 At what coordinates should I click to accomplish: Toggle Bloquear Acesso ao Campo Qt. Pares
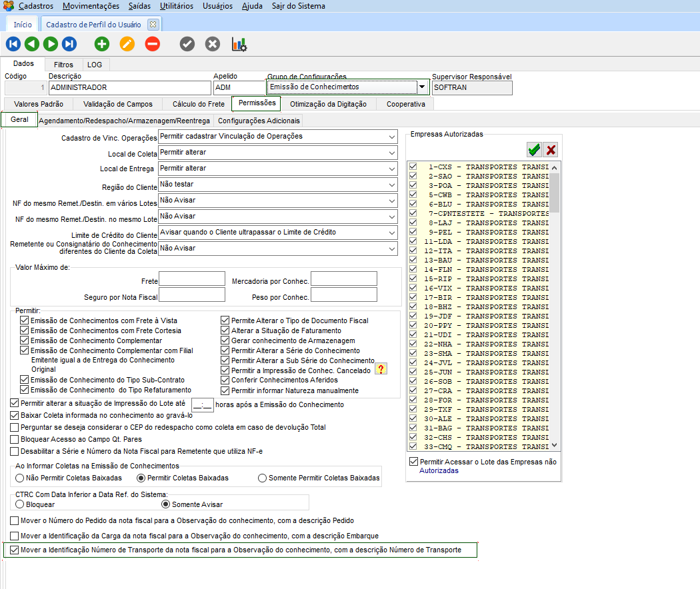pyautogui.click(x=15, y=439)
